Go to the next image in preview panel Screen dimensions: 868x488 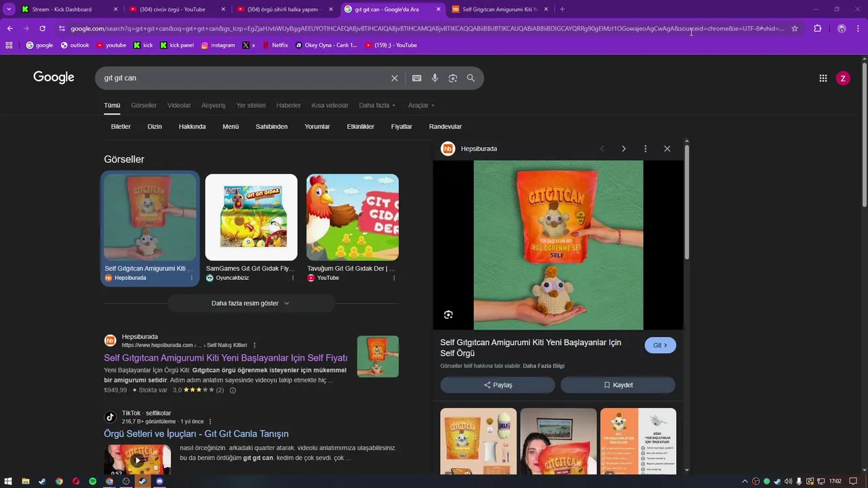[623, 148]
